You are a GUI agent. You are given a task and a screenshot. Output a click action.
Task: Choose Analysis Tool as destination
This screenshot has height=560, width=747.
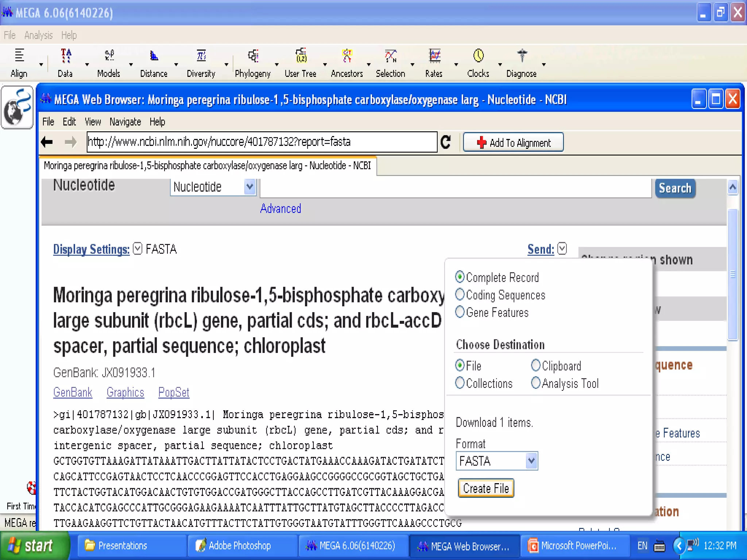[x=535, y=382]
